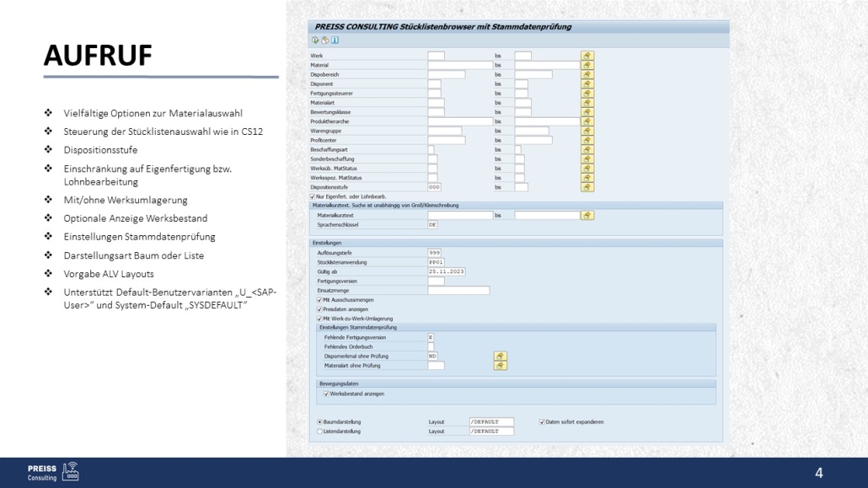Click the Execute icon in the toolbar
The width and height of the screenshot is (868, 488).
(315, 40)
